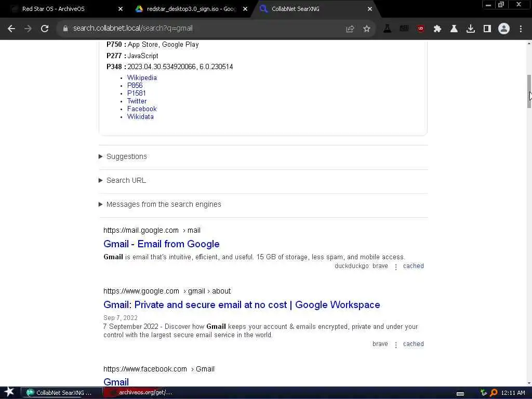
Task: Open archiveos.org/get taskbar item
Action: 142,393
